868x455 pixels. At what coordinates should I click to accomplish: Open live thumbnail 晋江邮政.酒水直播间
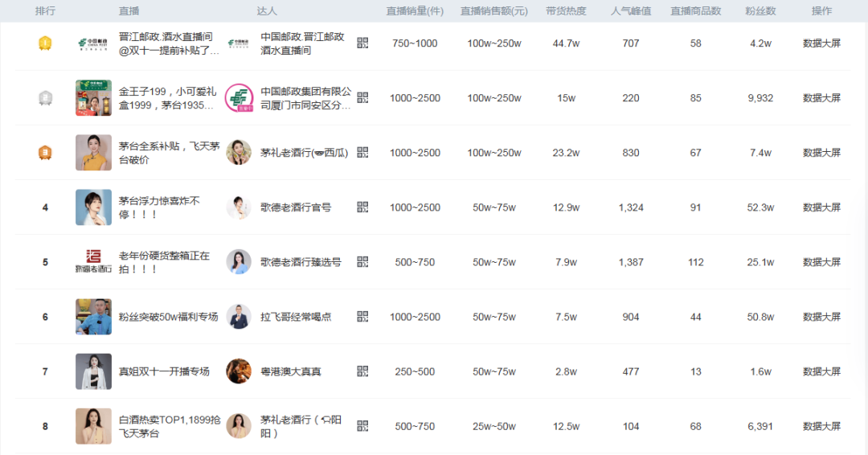pos(93,43)
